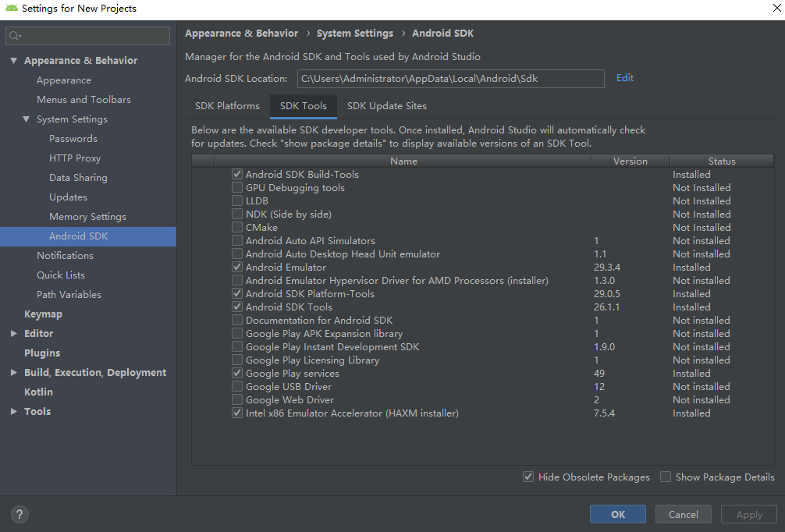785x532 pixels.
Task: Click the Apply button
Action: (749, 515)
